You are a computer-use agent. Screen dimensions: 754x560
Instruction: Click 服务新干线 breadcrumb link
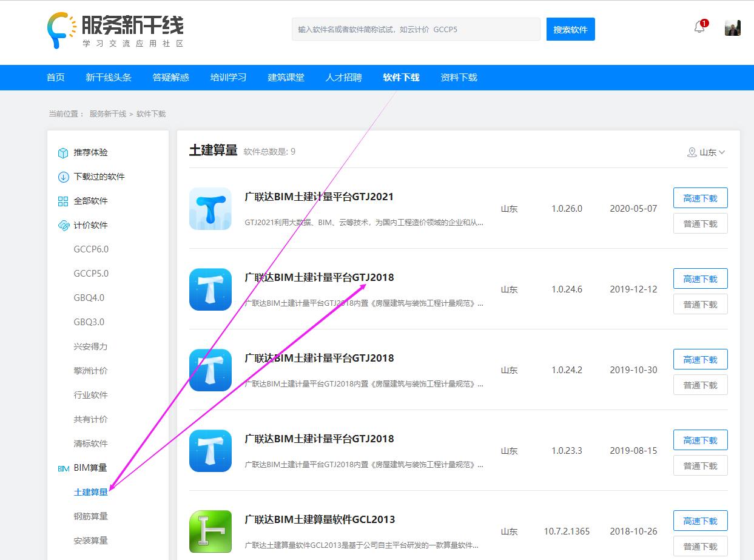(108, 114)
